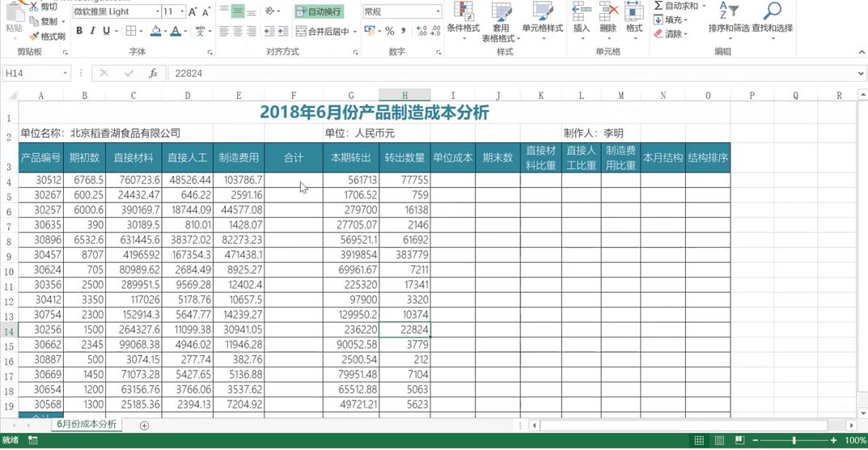Click the 合计 header cell
This screenshot has width=868, height=450.
click(x=294, y=157)
